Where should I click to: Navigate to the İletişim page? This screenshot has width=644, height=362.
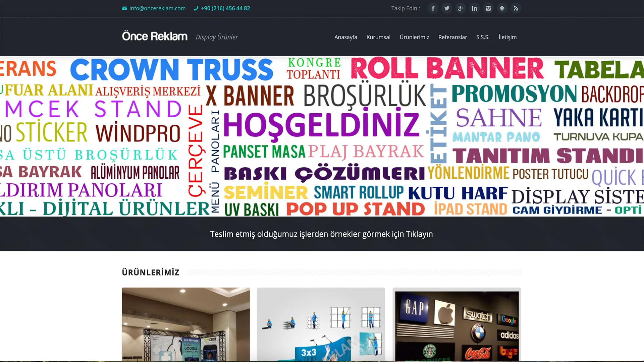[x=507, y=37]
